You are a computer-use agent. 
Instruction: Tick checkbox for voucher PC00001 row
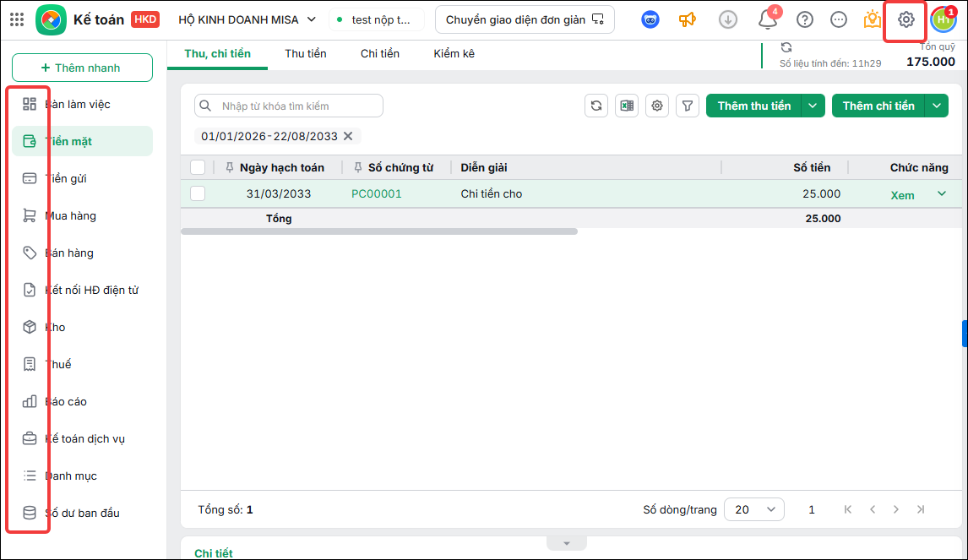(x=198, y=193)
